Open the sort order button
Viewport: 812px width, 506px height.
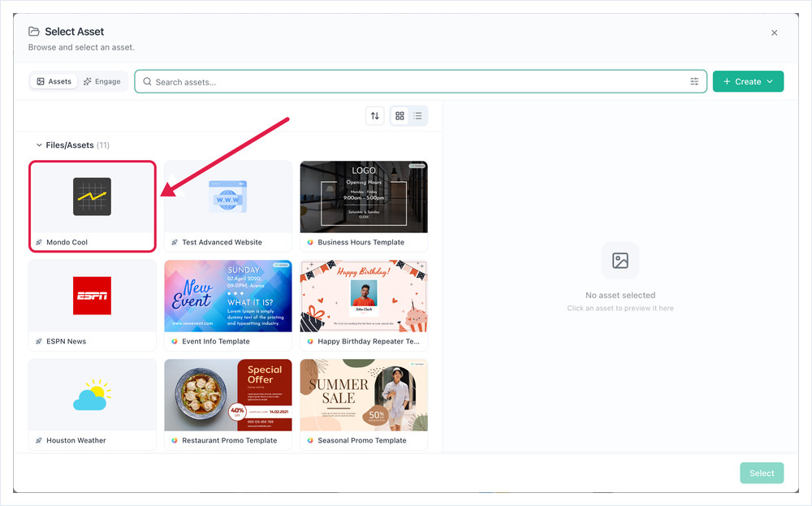point(375,115)
